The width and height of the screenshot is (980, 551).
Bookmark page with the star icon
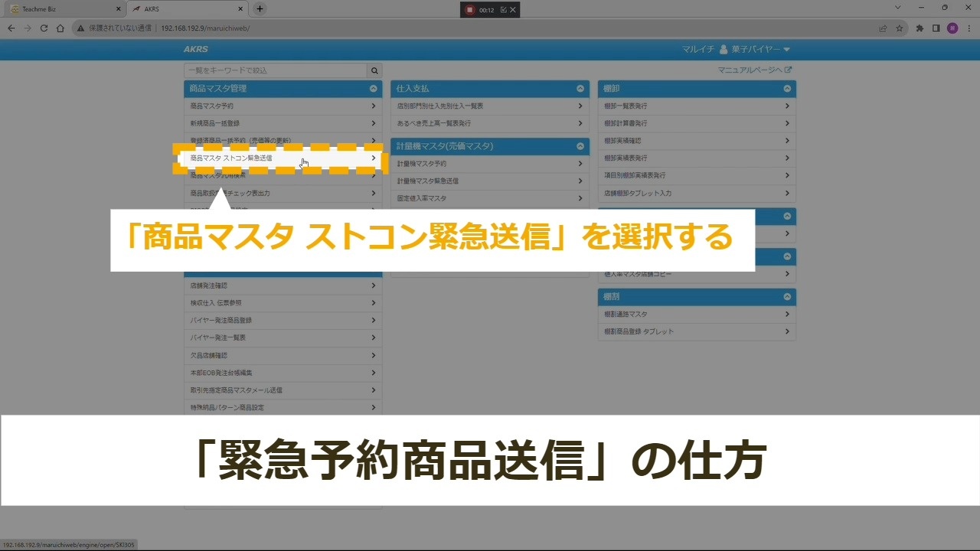900,28
